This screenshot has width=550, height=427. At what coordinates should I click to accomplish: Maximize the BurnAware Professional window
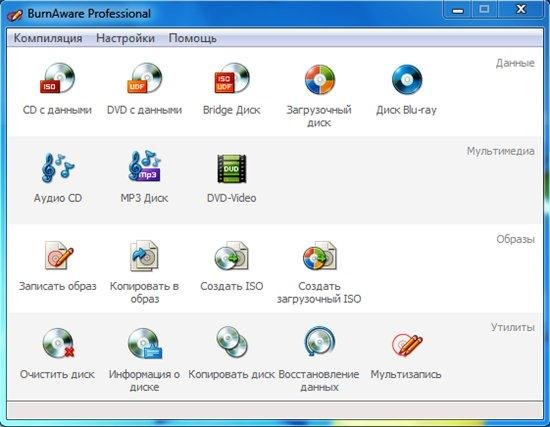pos(484,9)
